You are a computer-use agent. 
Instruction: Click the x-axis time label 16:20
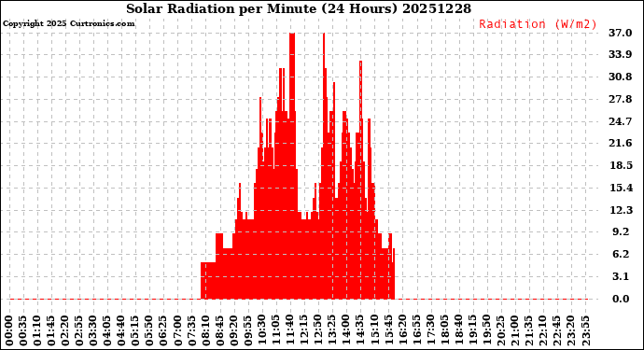(x=402, y=331)
